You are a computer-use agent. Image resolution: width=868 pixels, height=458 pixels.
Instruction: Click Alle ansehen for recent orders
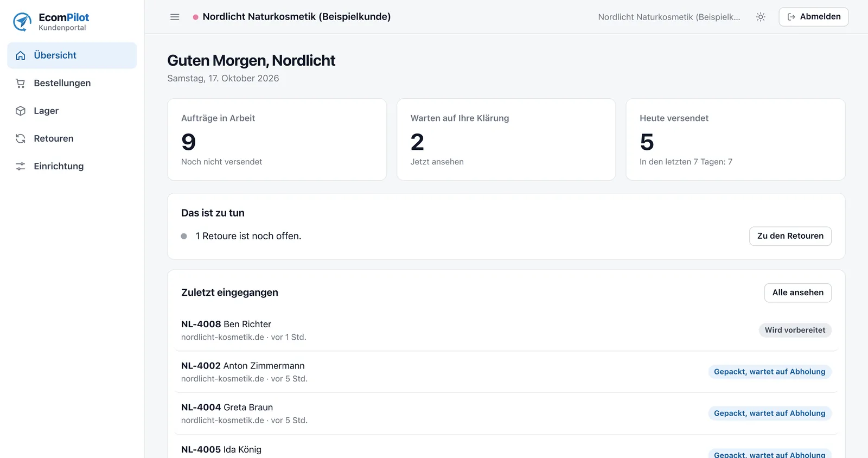(797, 292)
